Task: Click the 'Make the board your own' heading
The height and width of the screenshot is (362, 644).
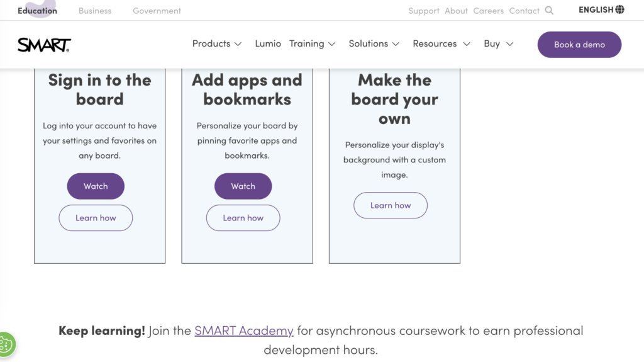Action: [x=394, y=99]
